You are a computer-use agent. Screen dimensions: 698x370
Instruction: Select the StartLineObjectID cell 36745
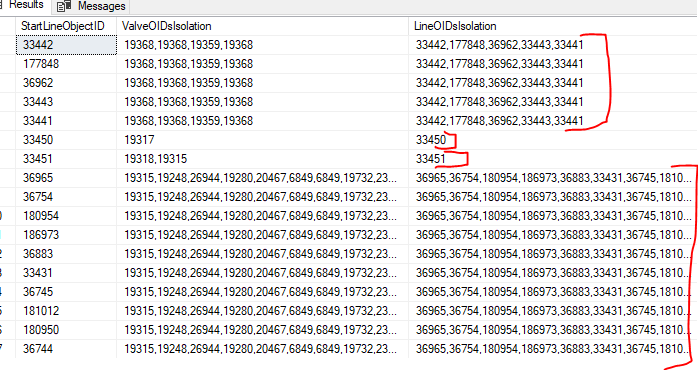(x=66, y=292)
